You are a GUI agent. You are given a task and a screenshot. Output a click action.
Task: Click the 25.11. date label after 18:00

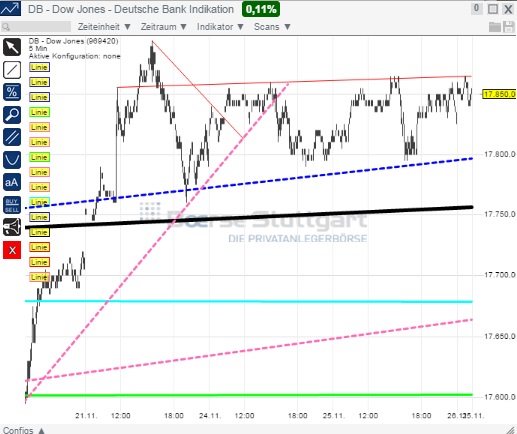click(334, 416)
